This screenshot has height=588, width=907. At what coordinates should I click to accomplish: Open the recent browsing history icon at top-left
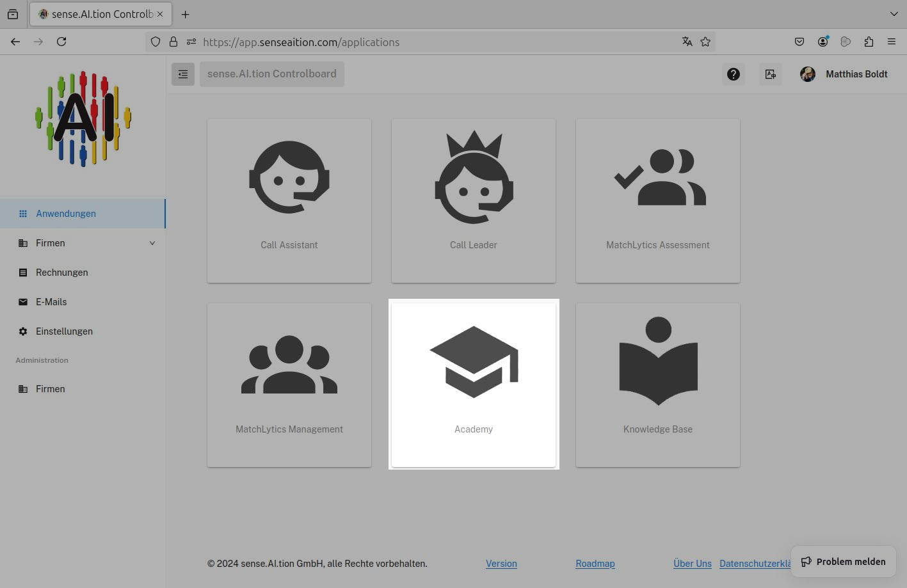click(x=13, y=14)
